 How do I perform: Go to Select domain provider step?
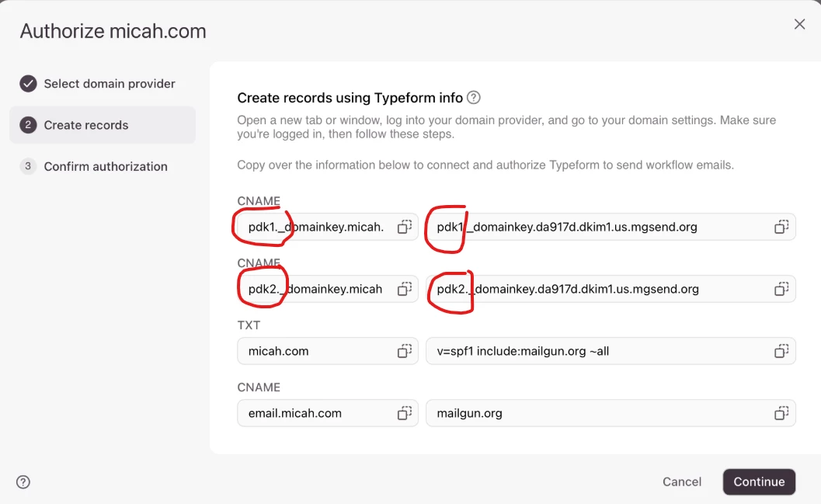110,84
